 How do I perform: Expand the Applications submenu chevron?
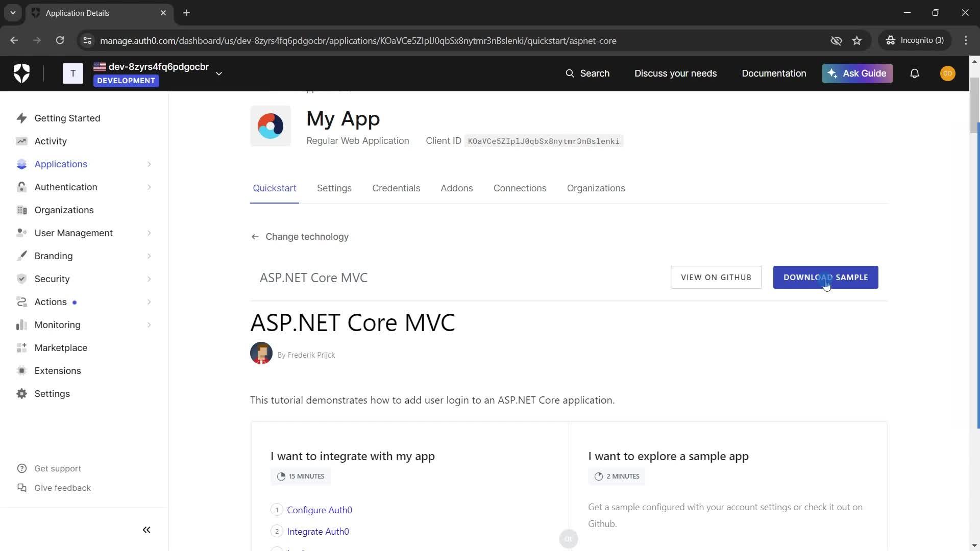[x=149, y=164]
